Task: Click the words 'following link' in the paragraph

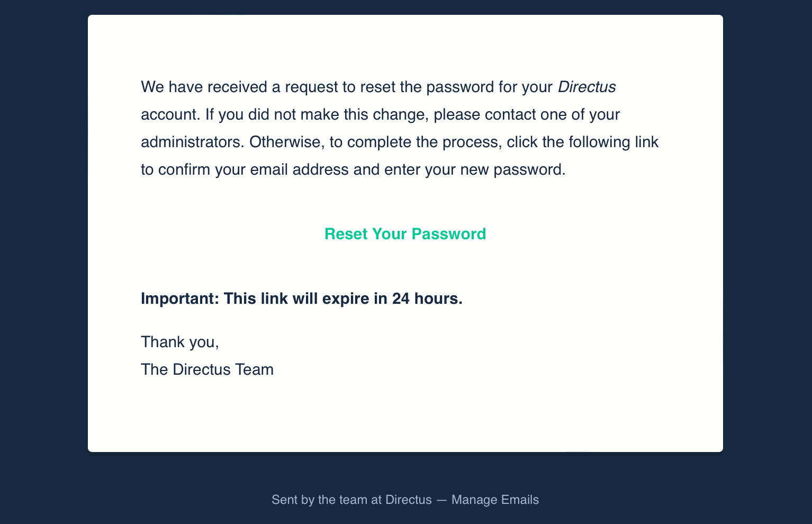Action: click(x=613, y=142)
